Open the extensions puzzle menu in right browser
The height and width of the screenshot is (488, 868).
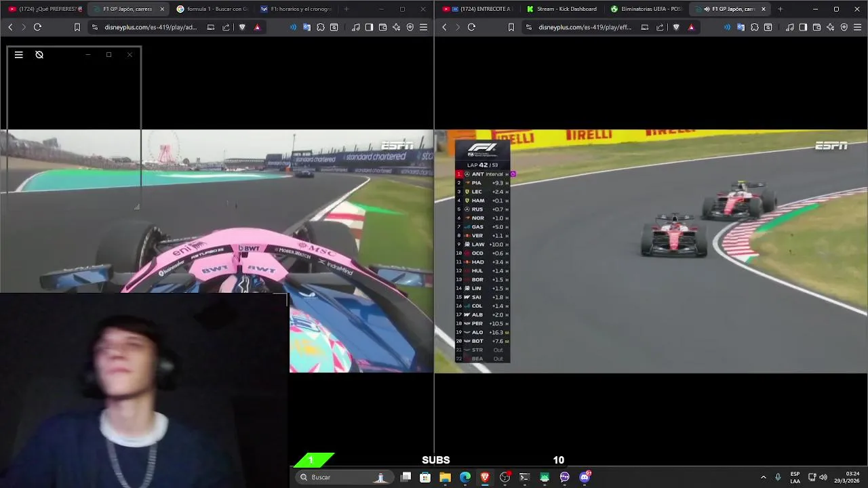point(755,27)
